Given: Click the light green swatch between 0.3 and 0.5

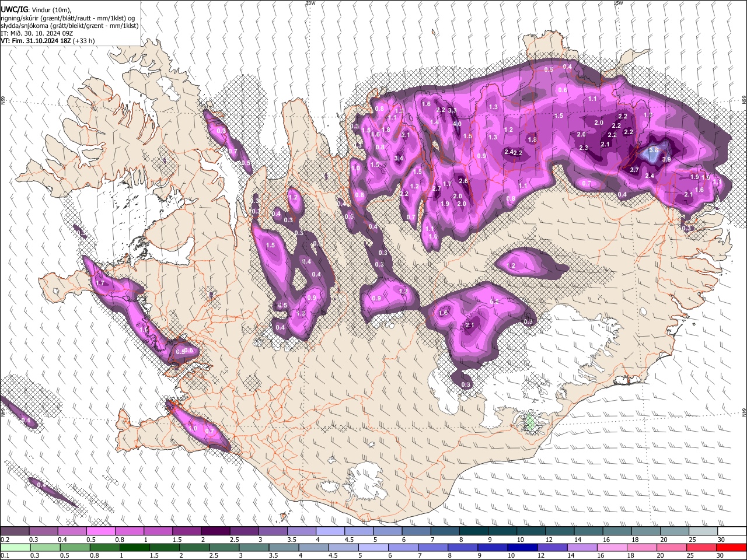Looking at the screenshot, I should coord(44,547).
